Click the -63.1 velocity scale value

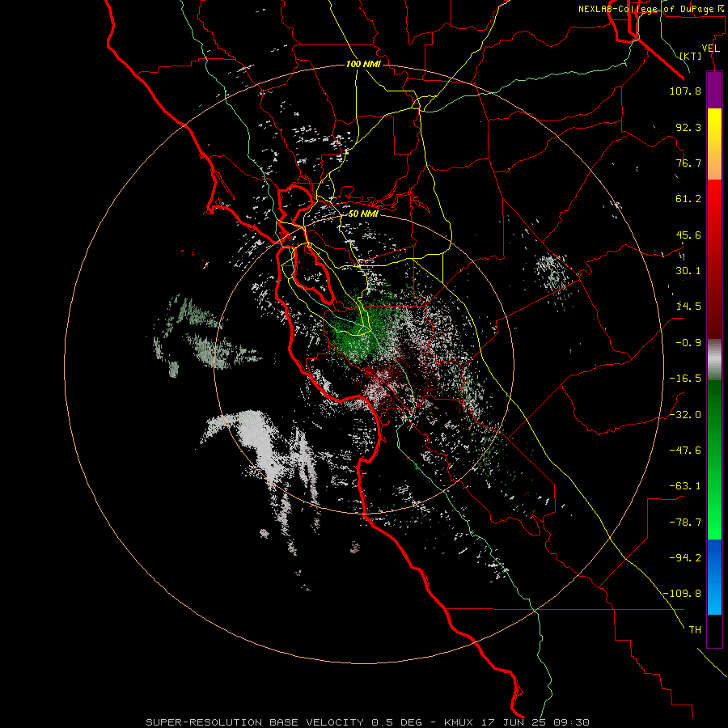pos(685,486)
